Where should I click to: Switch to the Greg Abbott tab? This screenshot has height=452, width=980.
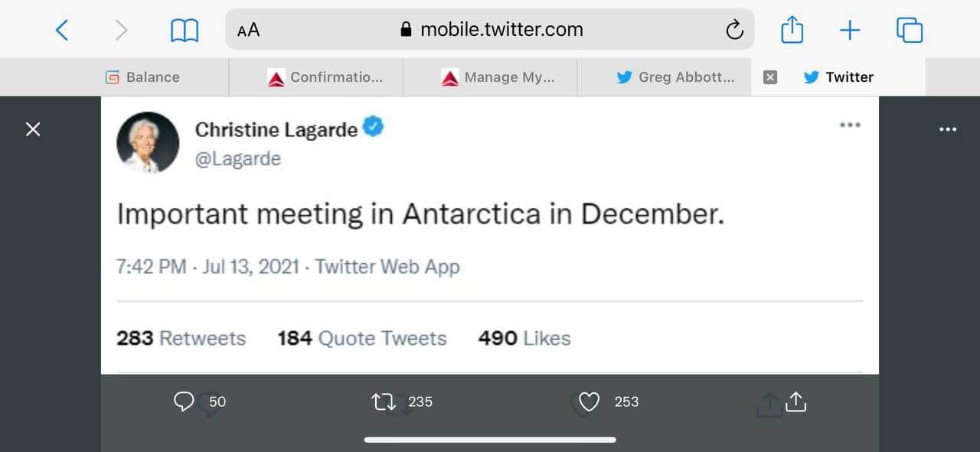click(674, 76)
